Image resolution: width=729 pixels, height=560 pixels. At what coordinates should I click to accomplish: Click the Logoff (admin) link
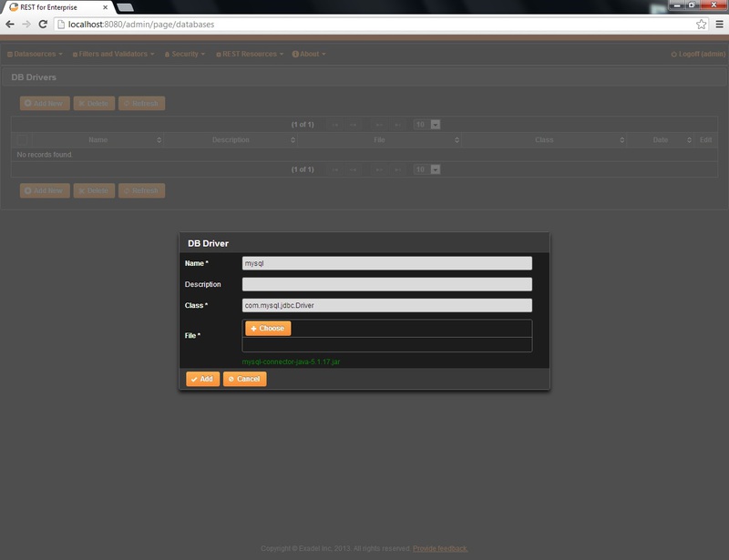pyautogui.click(x=698, y=54)
